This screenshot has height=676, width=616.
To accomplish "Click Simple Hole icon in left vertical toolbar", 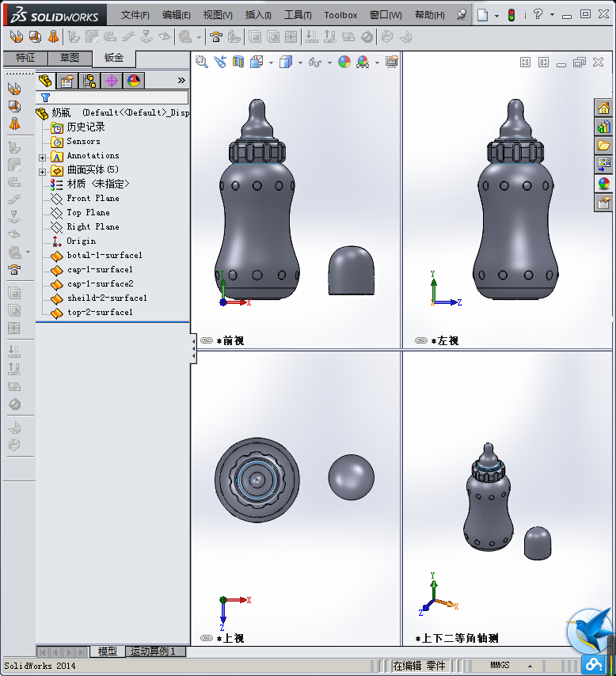I will pos(14,311).
